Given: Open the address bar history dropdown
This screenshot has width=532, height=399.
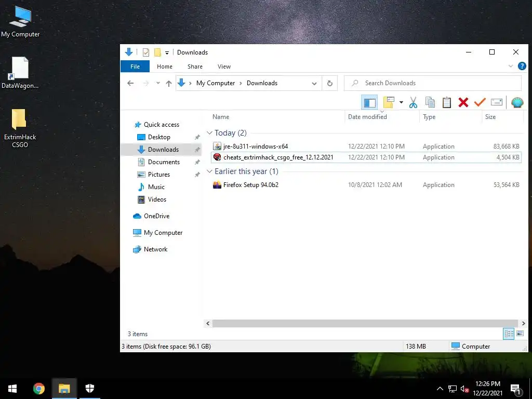Looking at the screenshot, I should point(314,83).
